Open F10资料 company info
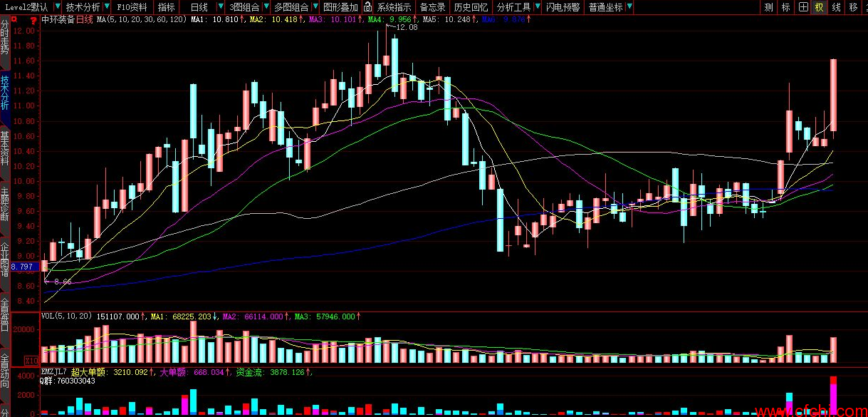 pos(132,7)
